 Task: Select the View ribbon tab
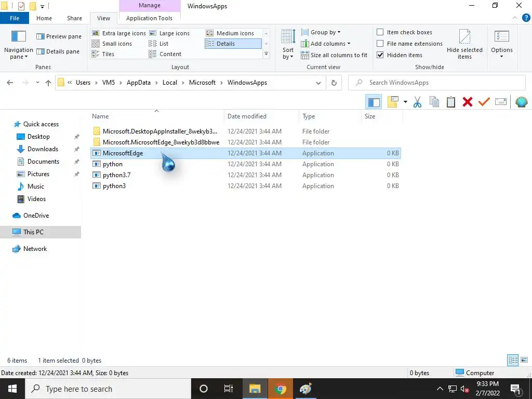pyautogui.click(x=103, y=18)
